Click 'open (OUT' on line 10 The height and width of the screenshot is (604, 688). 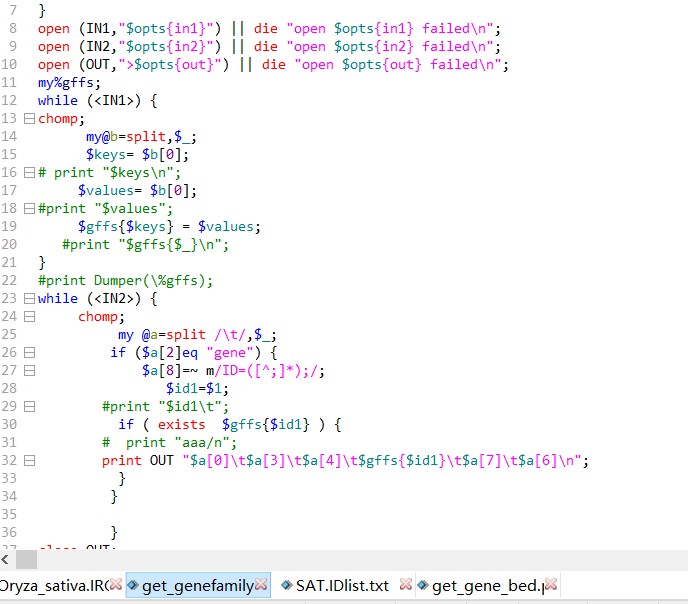[74, 65]
